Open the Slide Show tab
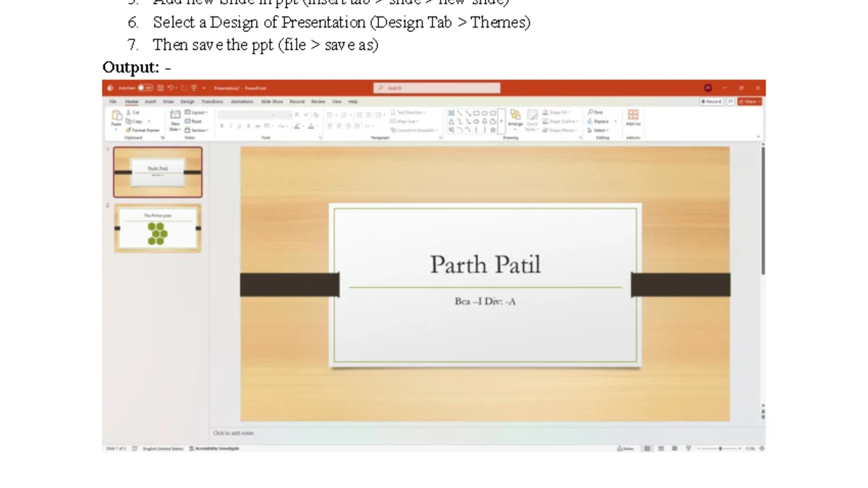The width and height of the screenshot is (868, 488). pyautogui.click(x=272, y=102)
